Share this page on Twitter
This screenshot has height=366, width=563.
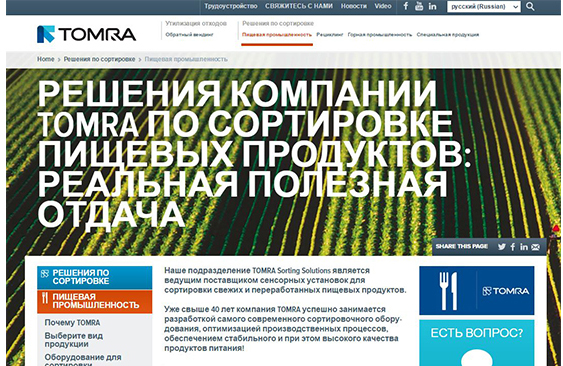coord(502,247)
